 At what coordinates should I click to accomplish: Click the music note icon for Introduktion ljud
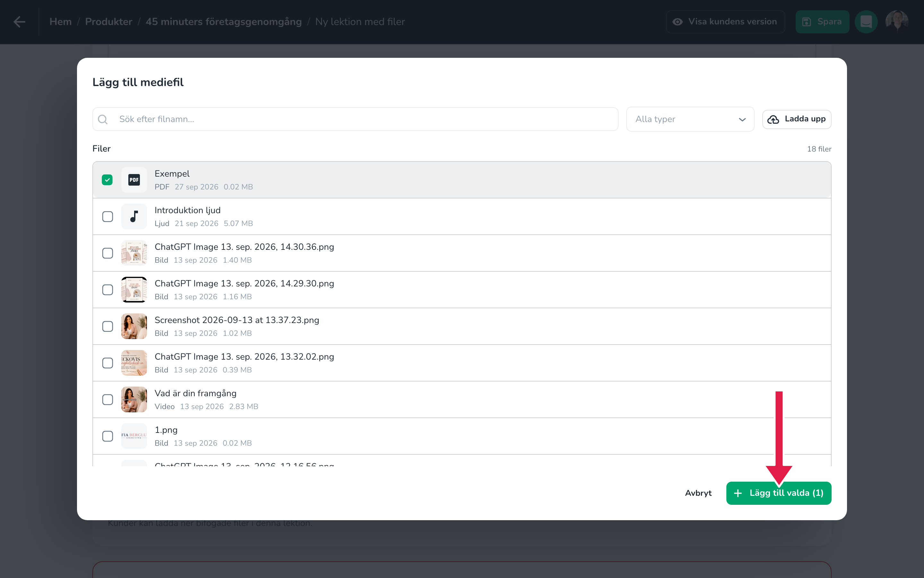(x=134, y=216)
